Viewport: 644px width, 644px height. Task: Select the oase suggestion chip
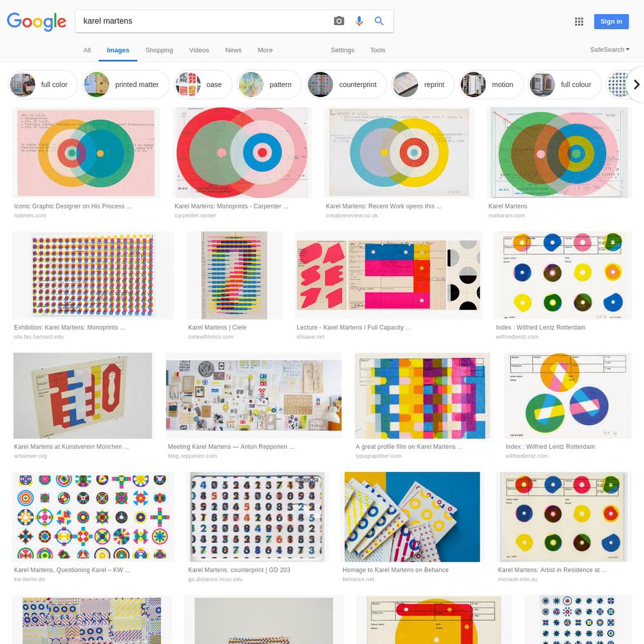(202, 84)
